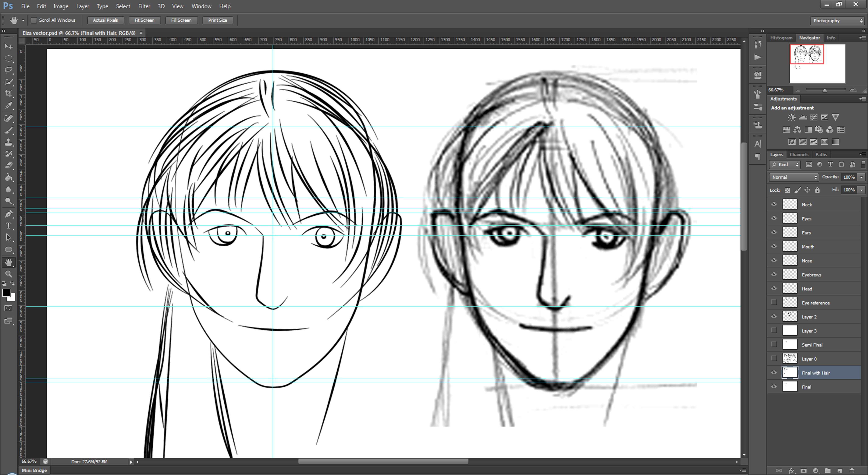Image resolution: width=868 pixels, height=475 pixels.
Task: Select the Crop tool
Action: pyautogui.click(x=8, y=94)
